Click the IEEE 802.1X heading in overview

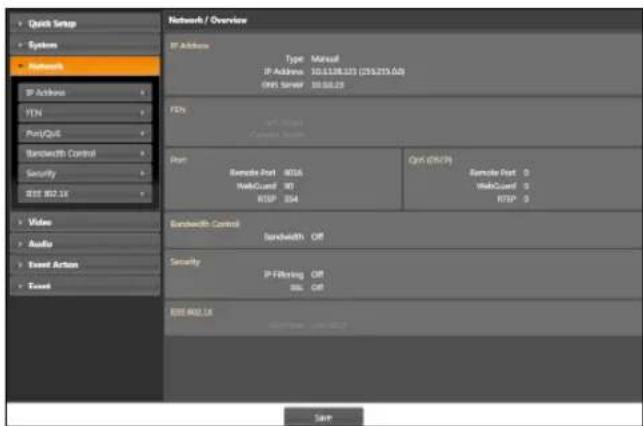(191, 312)
